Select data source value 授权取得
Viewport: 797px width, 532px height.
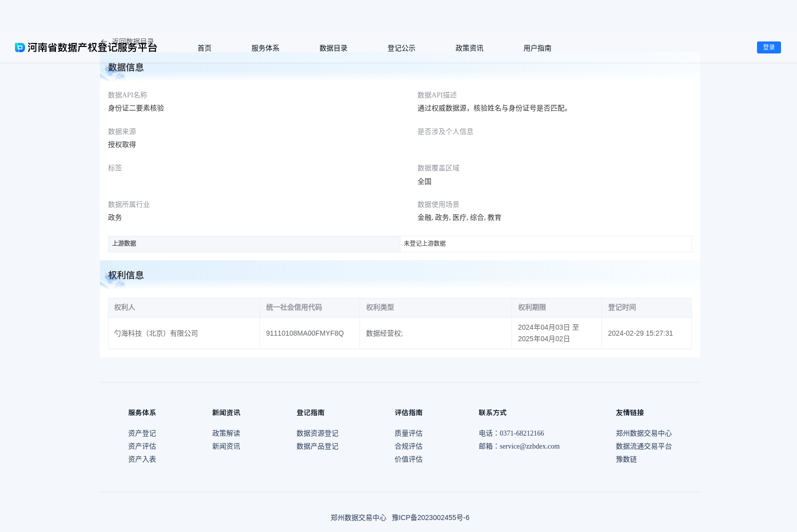122,144
